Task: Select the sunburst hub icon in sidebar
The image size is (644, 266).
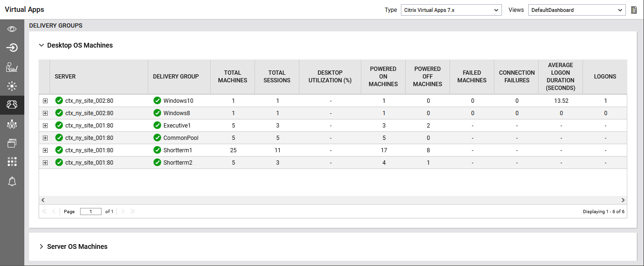Action: click(12, 86)
